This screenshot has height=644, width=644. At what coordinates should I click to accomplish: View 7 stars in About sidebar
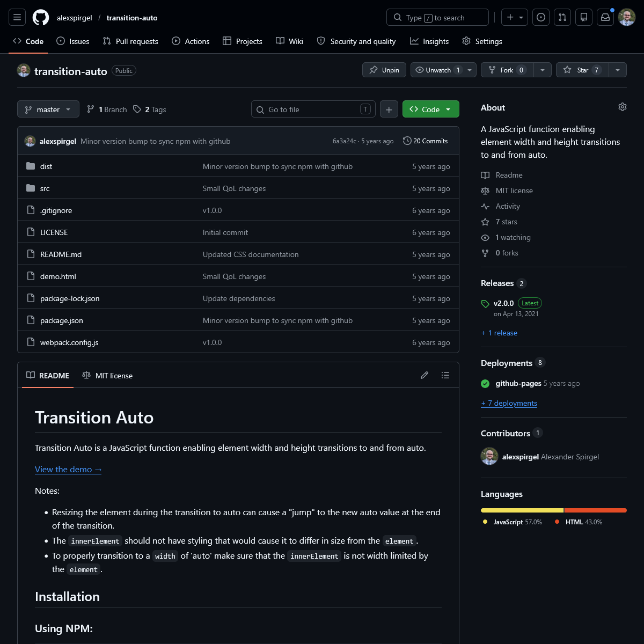pos(506,222)
